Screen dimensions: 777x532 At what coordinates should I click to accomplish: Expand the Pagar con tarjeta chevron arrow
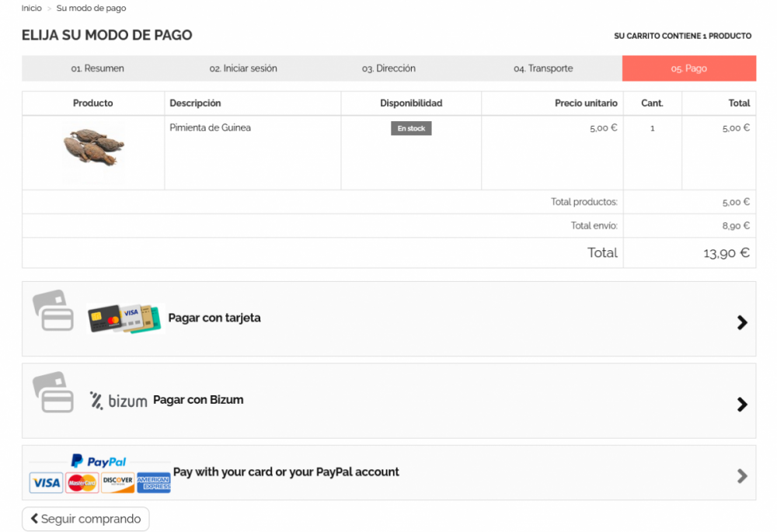pos(742,322)
